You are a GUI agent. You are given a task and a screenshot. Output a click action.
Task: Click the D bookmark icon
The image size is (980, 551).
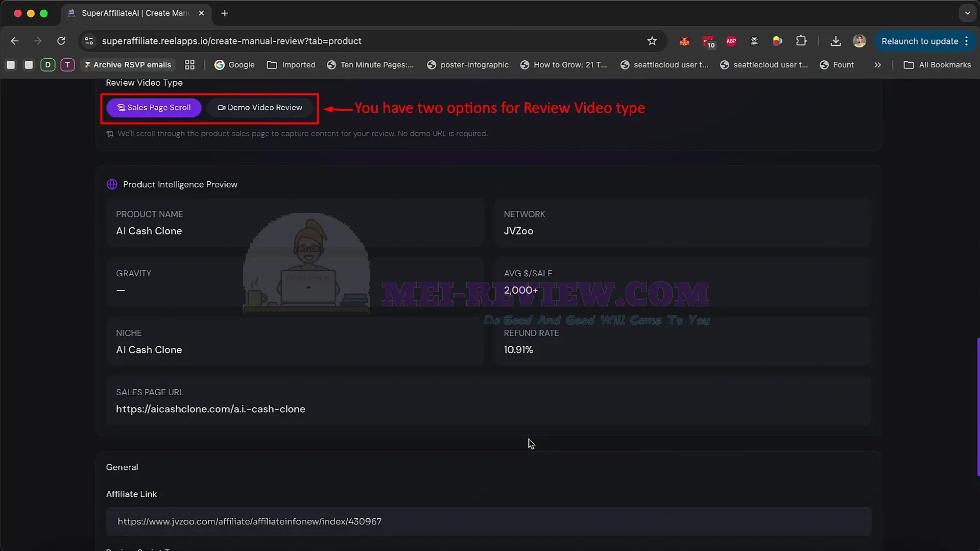(48, 65)
